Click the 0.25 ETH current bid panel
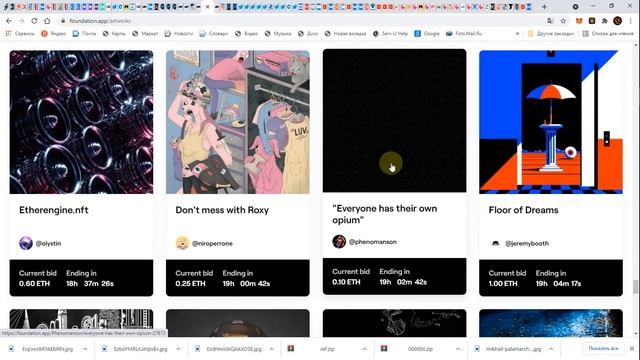Screen dimensions: 640x360 point(238,278)
